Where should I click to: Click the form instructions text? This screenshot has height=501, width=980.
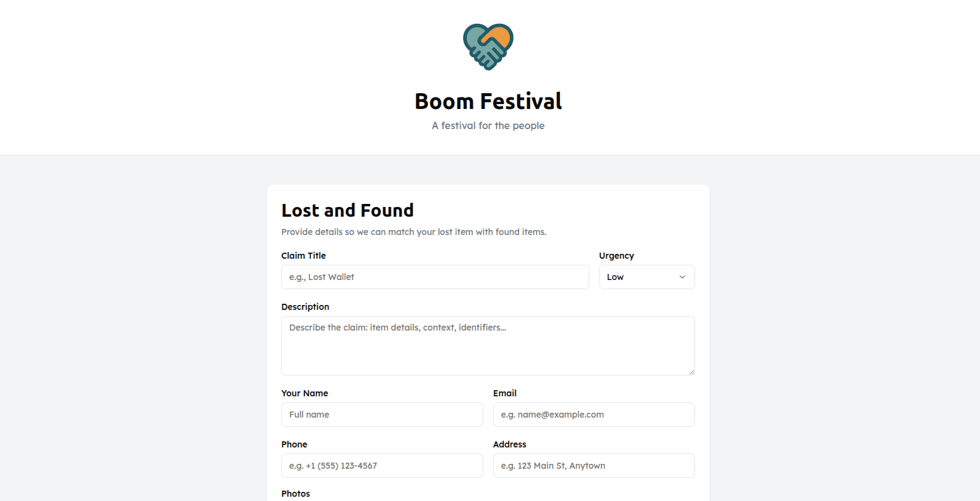click(x=414, y=231)
